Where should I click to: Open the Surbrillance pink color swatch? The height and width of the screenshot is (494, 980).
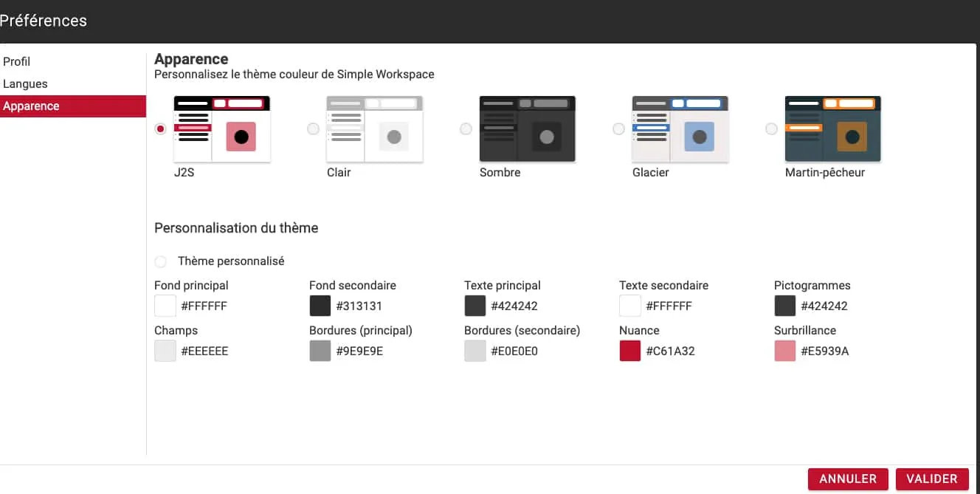point(785,351)
